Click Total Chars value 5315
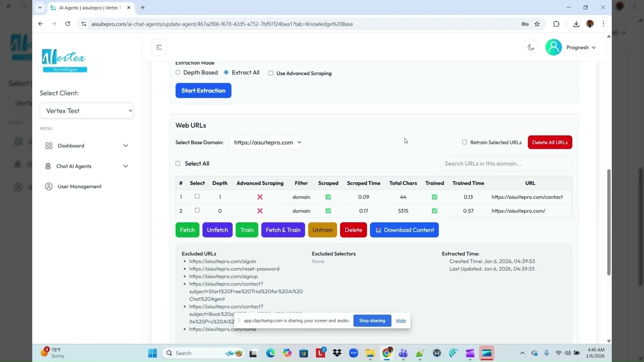 [403, 211]
